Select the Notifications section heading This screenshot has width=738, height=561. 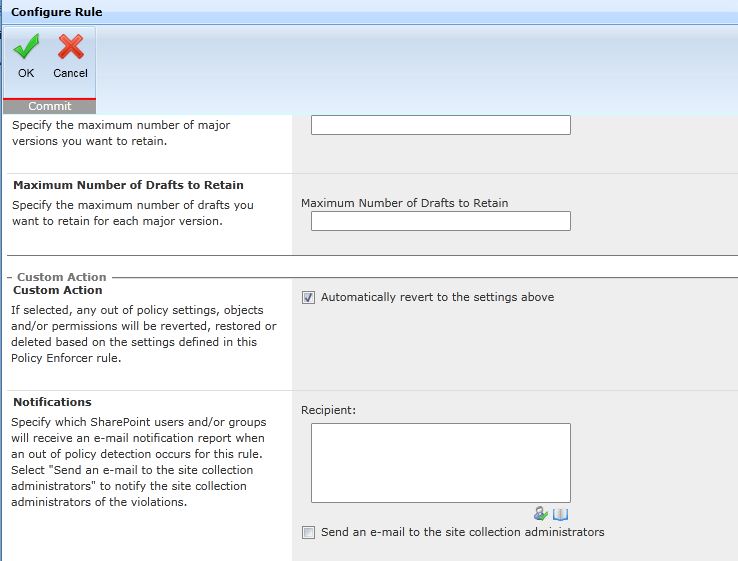[x=52, y=402]
